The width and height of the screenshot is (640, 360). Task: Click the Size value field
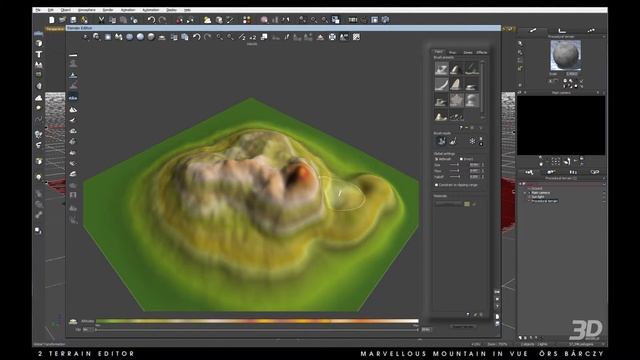474,165
